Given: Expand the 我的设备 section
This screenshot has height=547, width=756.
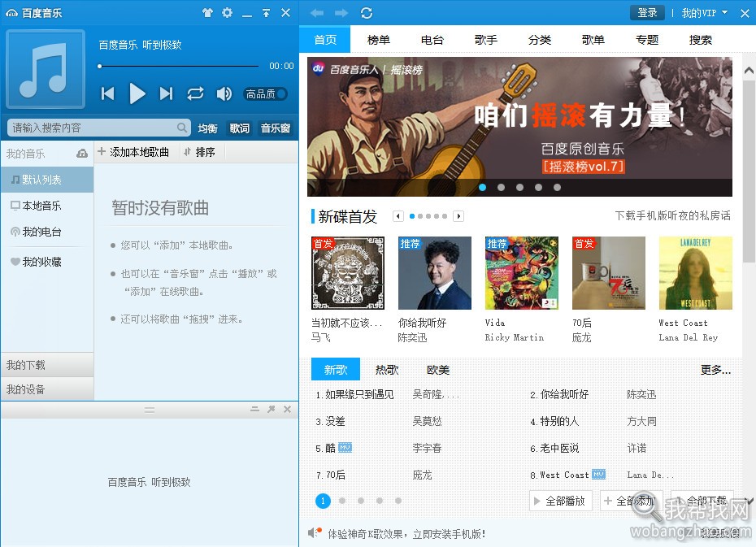Looking at the screenshot, I should point(47,389).
